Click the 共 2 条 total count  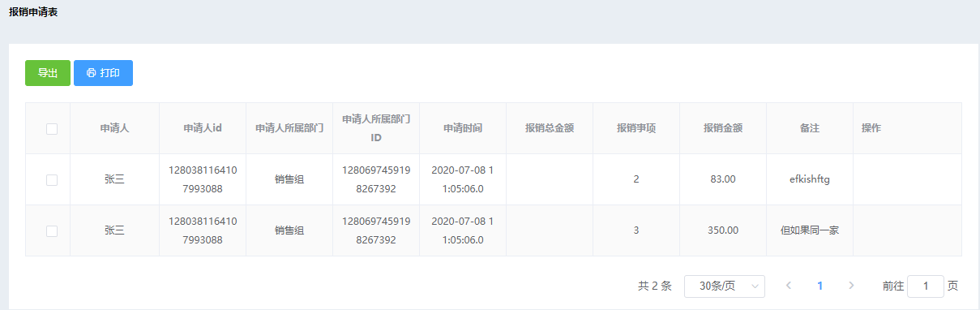click(x=655, y=286)
